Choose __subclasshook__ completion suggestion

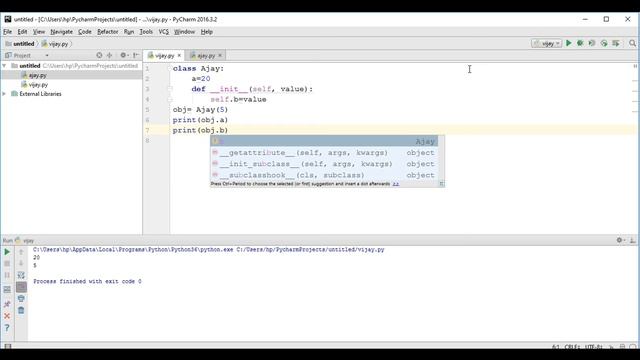coord(324,175)
